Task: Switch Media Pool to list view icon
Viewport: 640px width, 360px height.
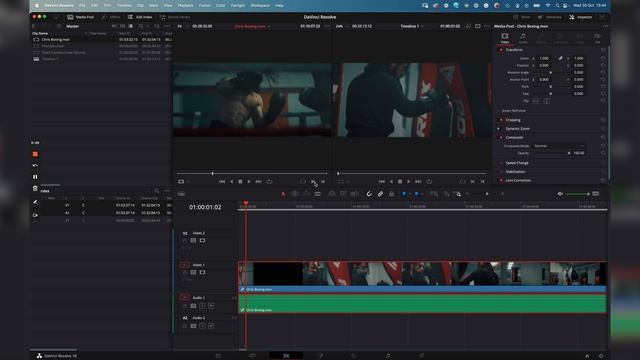Action: [131, 26]
